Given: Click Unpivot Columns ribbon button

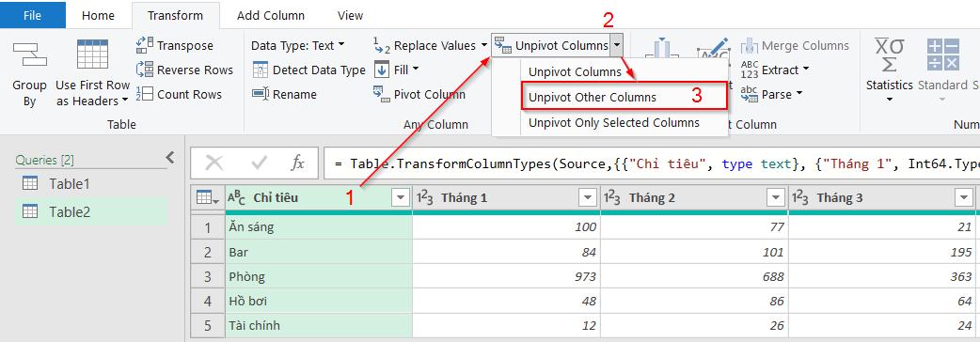Looking at the screenshot, I should click(x=550, y=45).
